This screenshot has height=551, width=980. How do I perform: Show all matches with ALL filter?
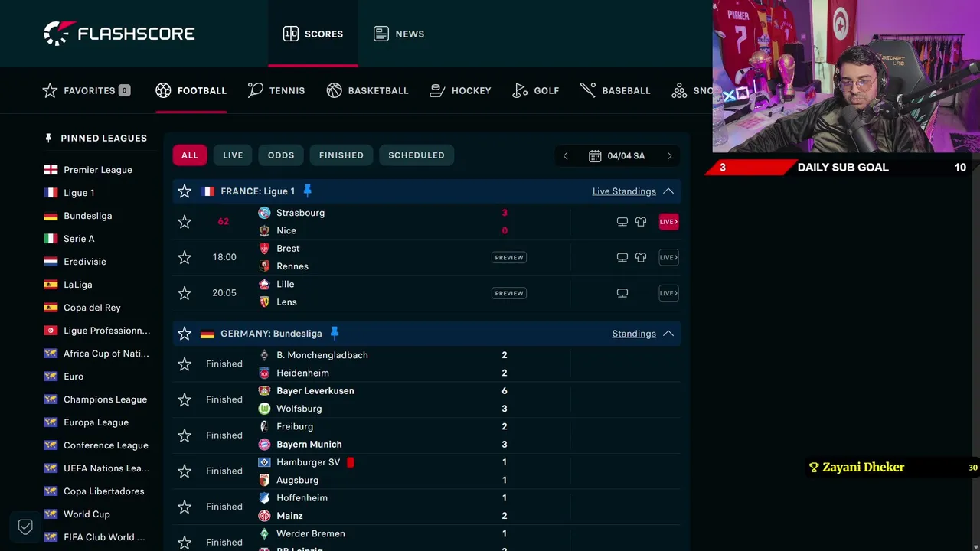190,155
